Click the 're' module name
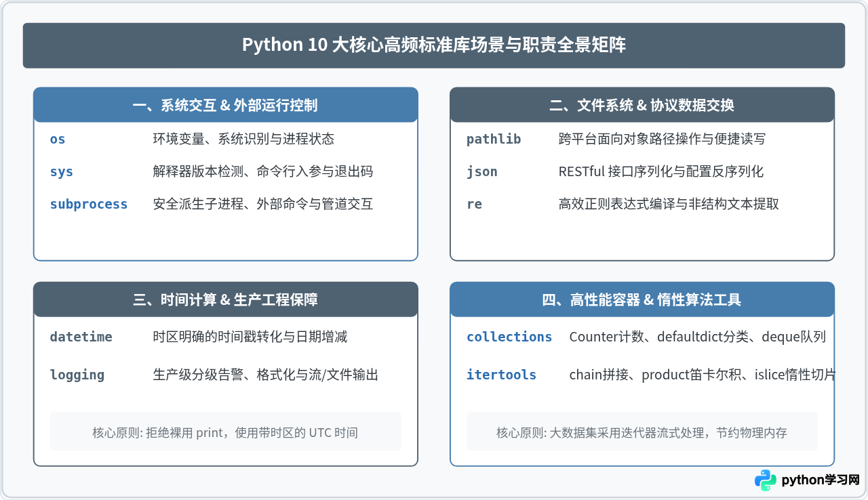This screenshot has height=500, width=868. [x=474, y=204]
